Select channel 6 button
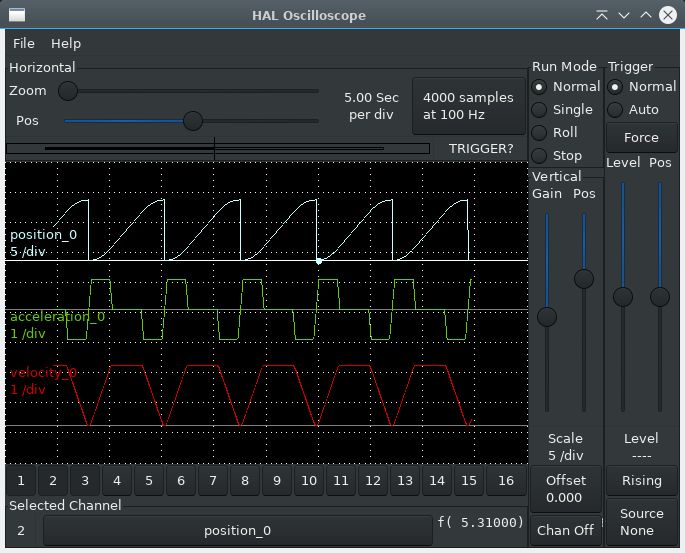This screenshot has height=553, width=685. pos(181,480)
